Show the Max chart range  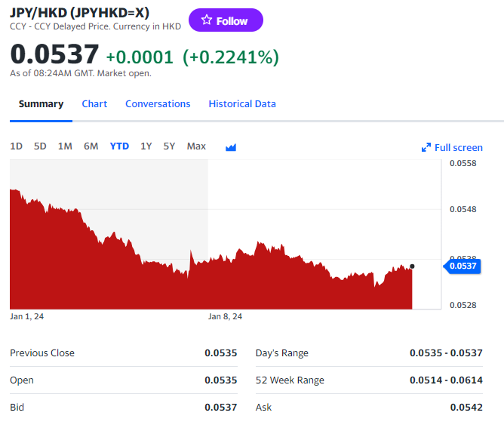tap(196, 146)
